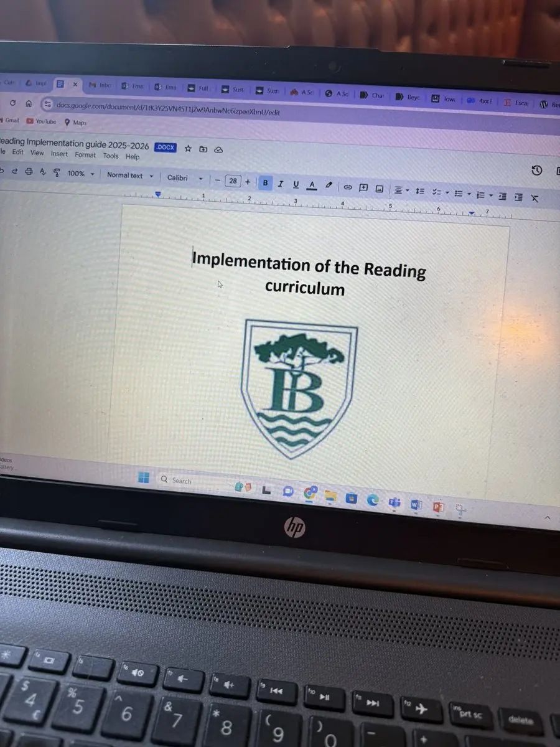Image resolution: width=560 pixels, height=747 pixels.
Task: Open PowerPoint from the taskbar
Action: (437, 507)
